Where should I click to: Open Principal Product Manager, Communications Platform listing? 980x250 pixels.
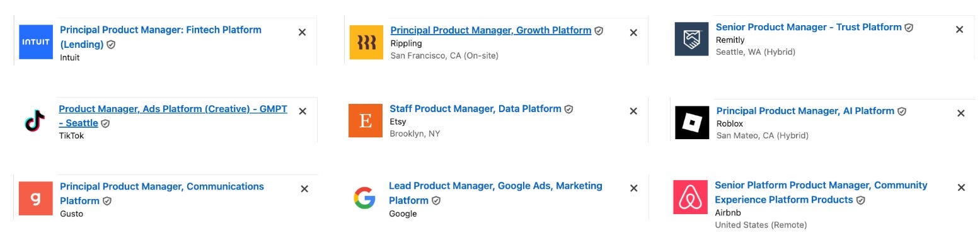click(x=162, y=193)
